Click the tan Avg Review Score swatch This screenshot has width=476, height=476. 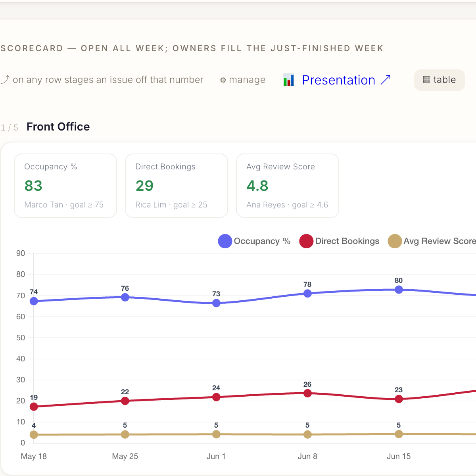[x=395, y=241]
